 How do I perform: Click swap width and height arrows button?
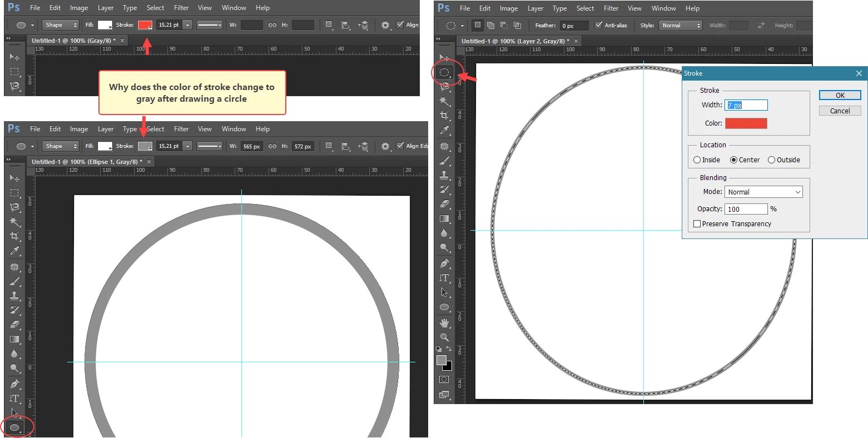pyautogui.click(x=761, y=26)
